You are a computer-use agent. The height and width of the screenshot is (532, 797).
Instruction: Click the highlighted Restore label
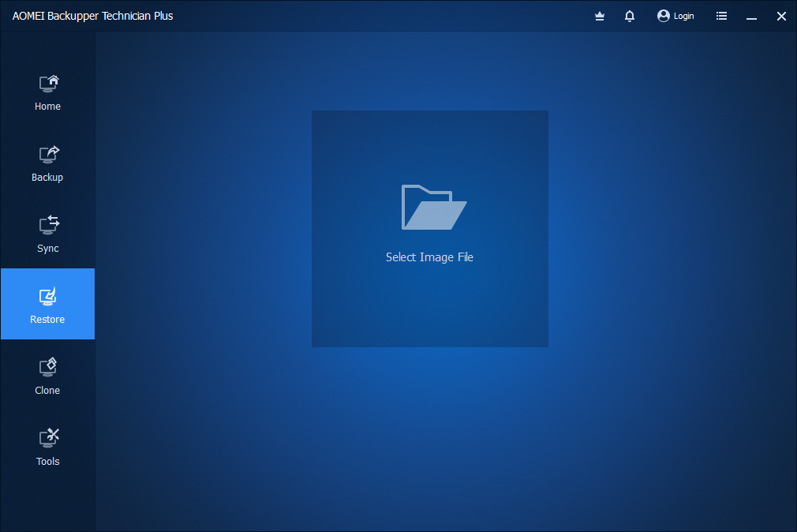pos(47,320)
